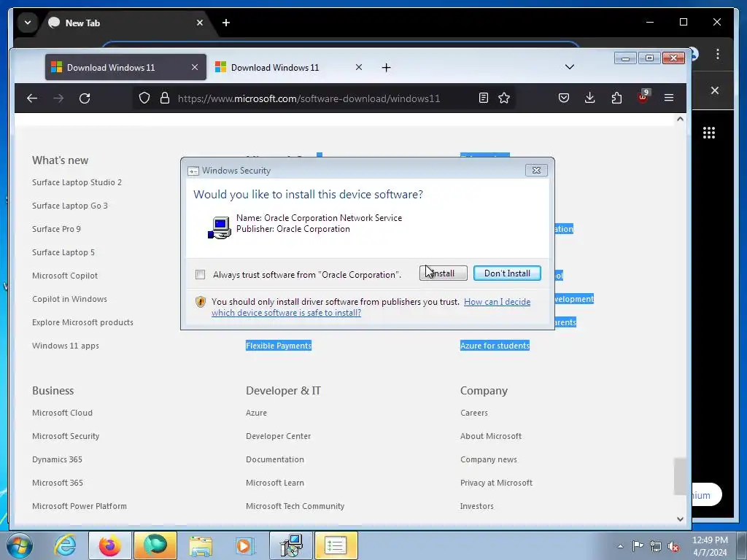Open the Microsoft Security link
Screen dimensions: 747x560
[x=66, y=436]
